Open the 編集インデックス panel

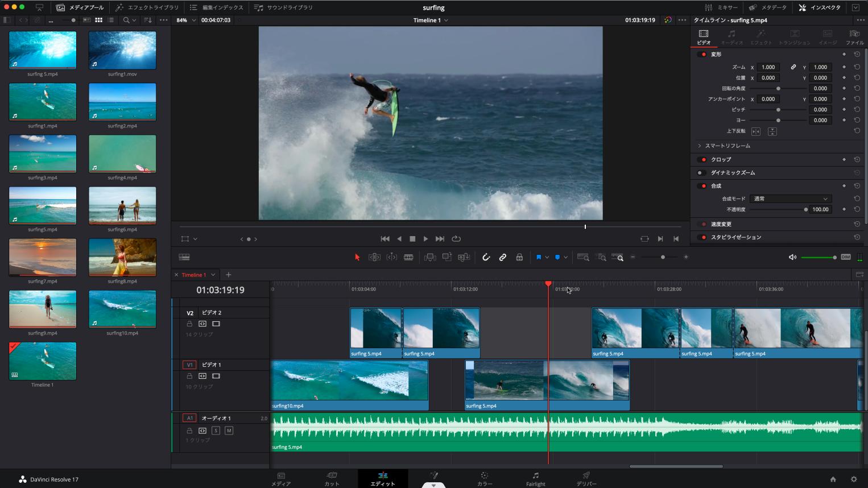(216, 7)
